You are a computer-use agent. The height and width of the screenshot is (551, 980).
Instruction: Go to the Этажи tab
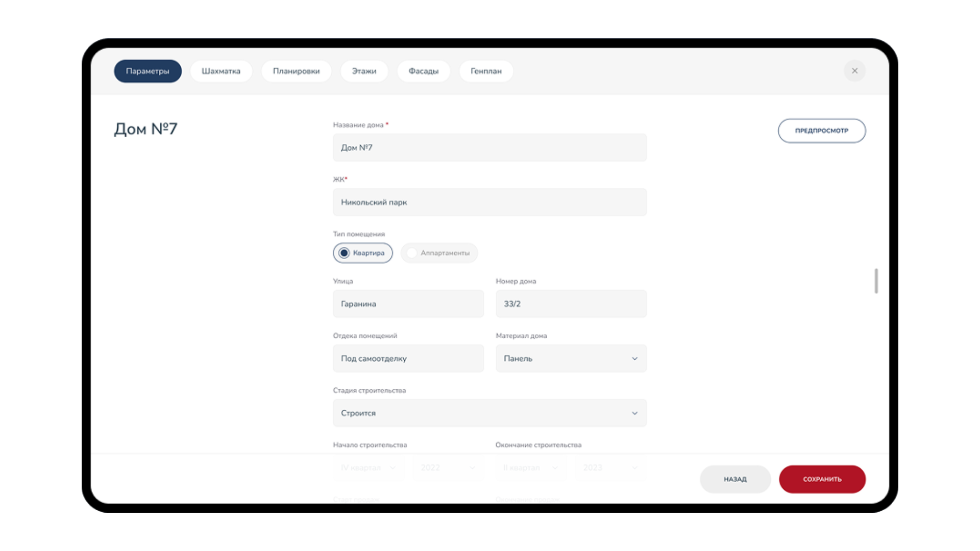pyautogui.click(x=364, y=71)
